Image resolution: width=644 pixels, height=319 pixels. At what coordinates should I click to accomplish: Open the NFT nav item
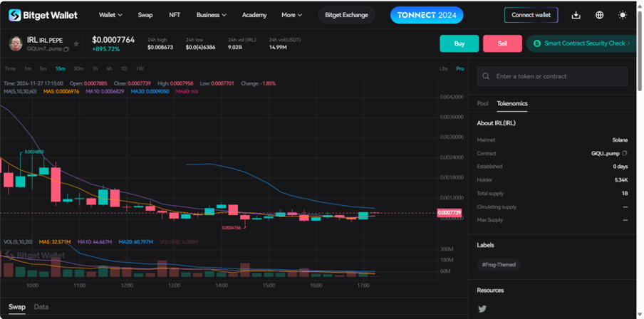pyautogui.click(x=175, y=15)
